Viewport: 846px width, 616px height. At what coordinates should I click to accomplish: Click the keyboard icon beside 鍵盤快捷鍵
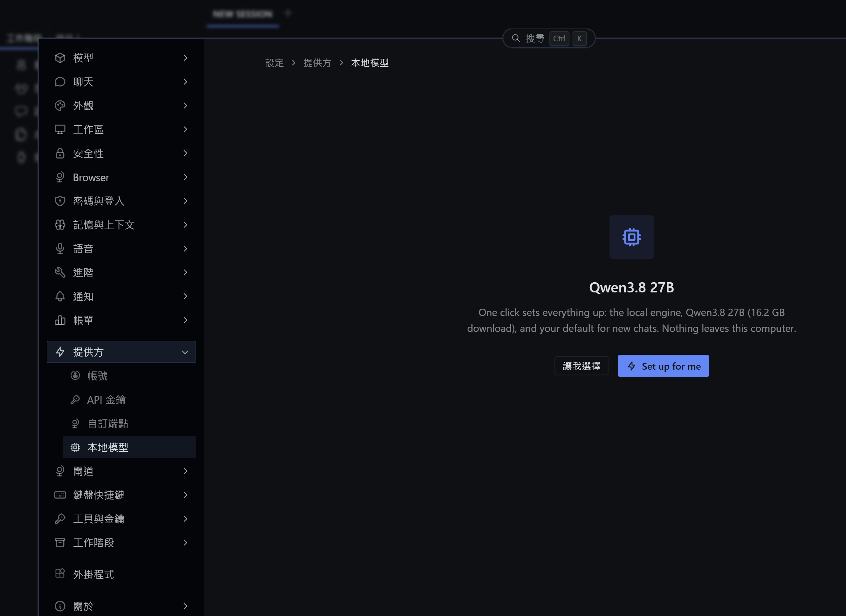click(60, 495)
